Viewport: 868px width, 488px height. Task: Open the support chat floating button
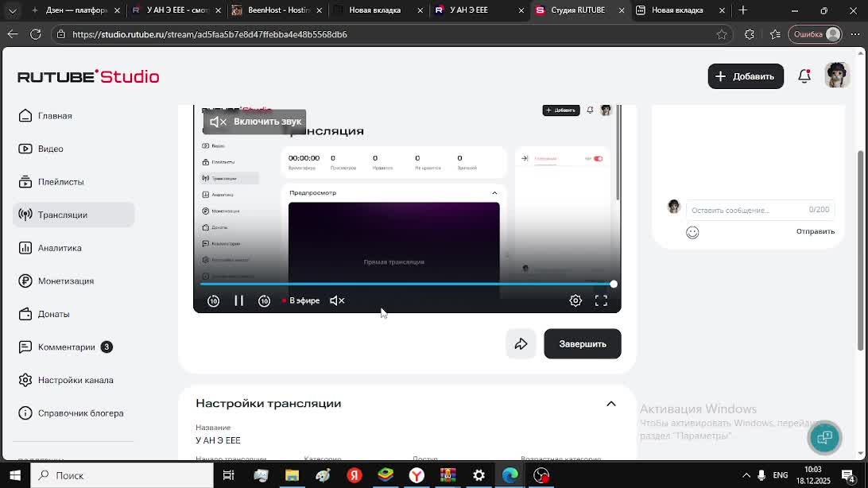[x=825, y=437]
